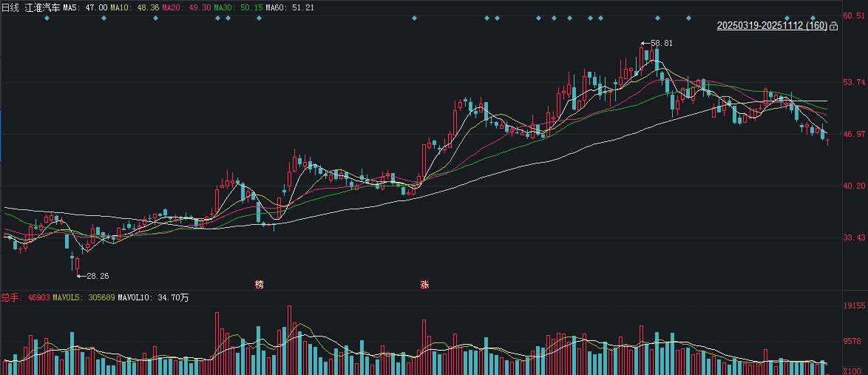Select the MAVOL5 volume average label

(x=81, y=297)
